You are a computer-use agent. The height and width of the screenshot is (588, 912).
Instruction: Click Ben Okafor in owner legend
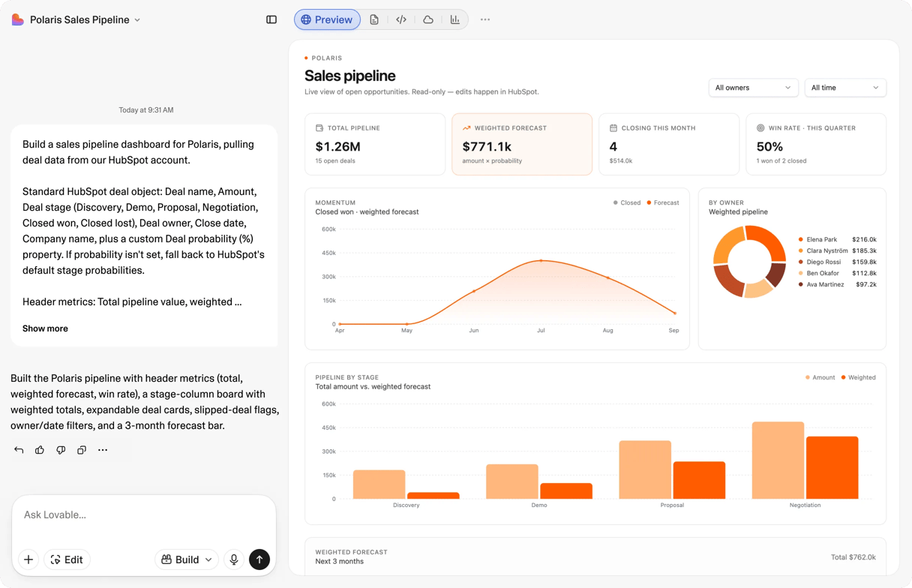coord(823,273)
